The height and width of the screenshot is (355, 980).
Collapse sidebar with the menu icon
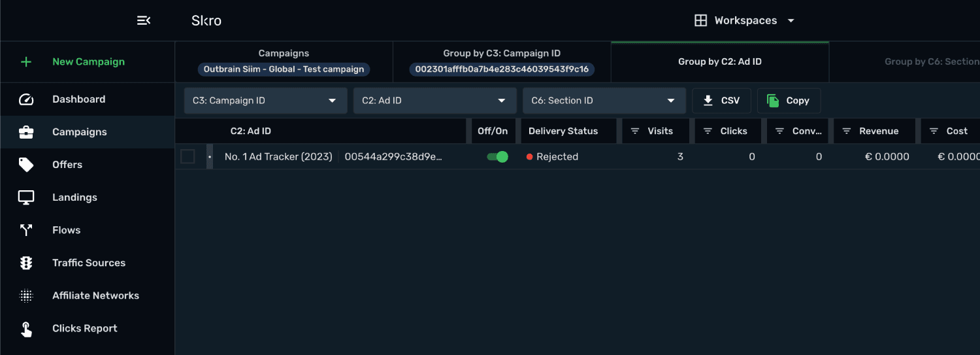tap(144, 20)
